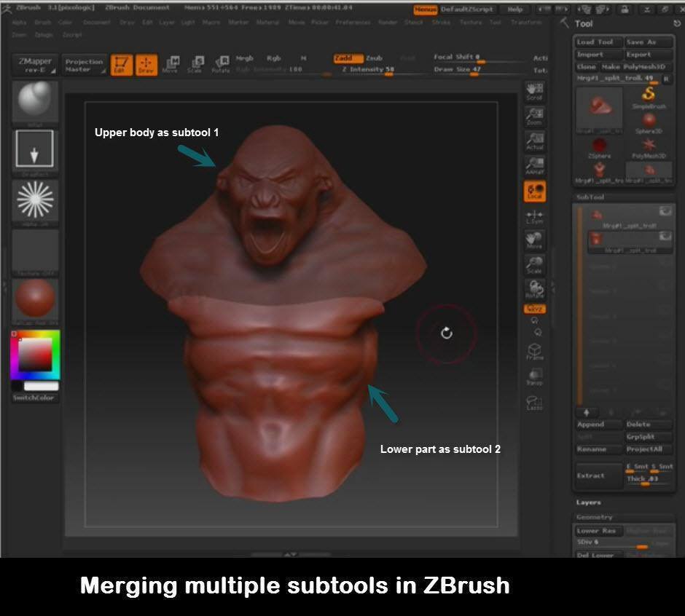The height and width of the screenshot is (616, 685).
Task: Open the alpha starburst selector
Action: (35, 200)
